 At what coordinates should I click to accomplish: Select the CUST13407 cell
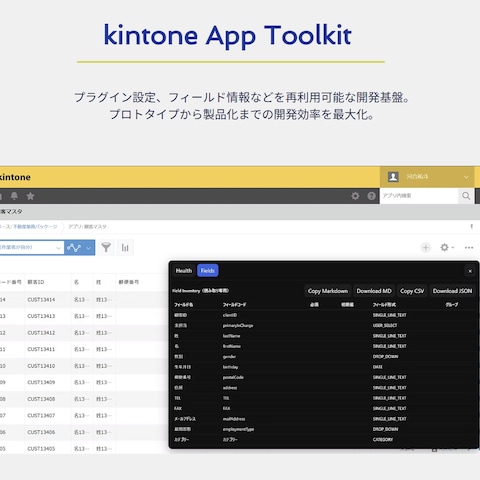(x=41, y=416)
